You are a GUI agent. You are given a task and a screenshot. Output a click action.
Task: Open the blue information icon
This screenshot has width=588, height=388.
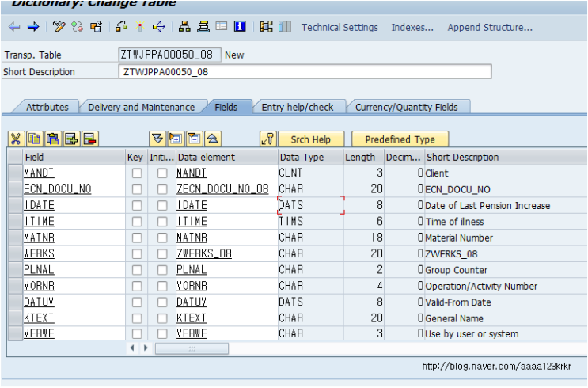coord(240,27)
